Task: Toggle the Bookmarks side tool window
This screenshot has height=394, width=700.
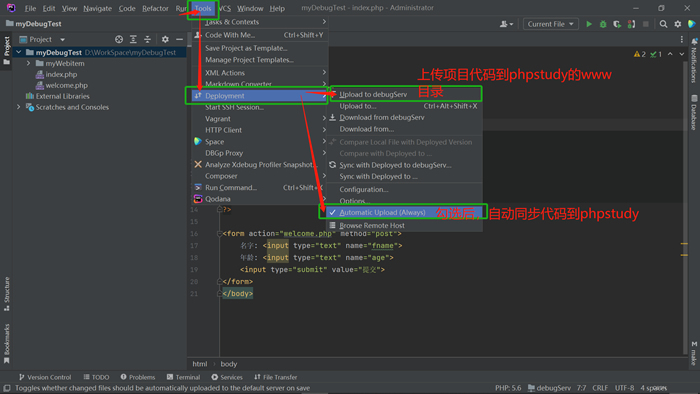Action: [x=6, y=343]
